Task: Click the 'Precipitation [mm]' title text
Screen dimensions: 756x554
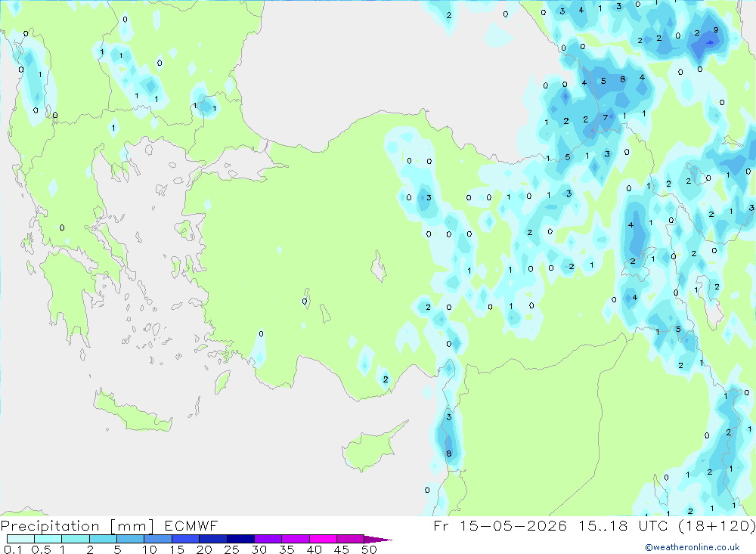Action: [x=77, y=525]
